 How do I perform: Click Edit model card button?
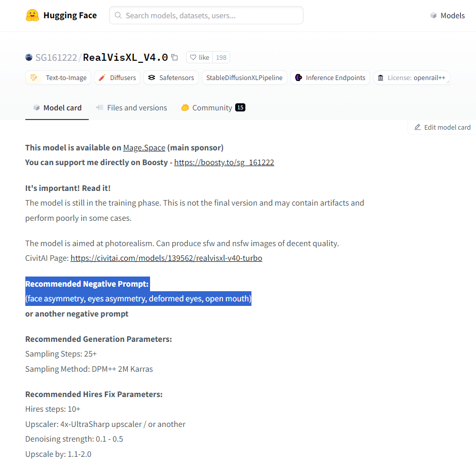click(442, 127)
